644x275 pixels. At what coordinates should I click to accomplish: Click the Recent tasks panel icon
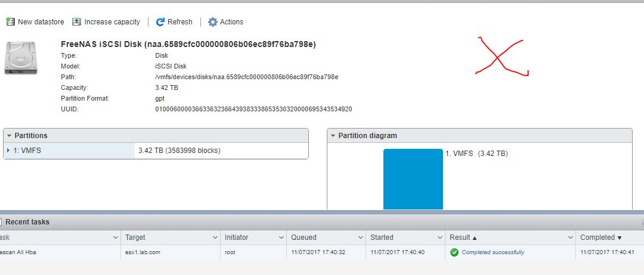pos(1,222)
